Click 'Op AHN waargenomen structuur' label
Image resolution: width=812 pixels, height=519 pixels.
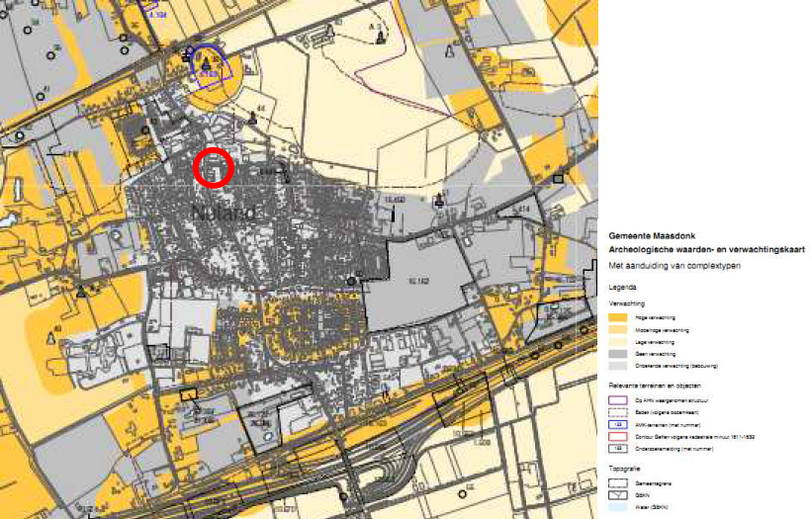pyautogui.click(x=672, y=400)
